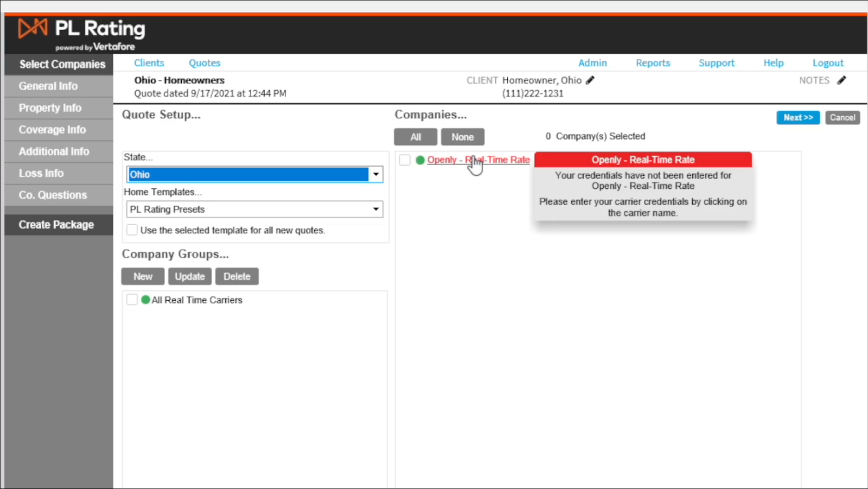Image resolution: width=868 pixels, height=489 pixels.
Task: Go to General Info in sidebar
Action: click(x=59, y=86)
